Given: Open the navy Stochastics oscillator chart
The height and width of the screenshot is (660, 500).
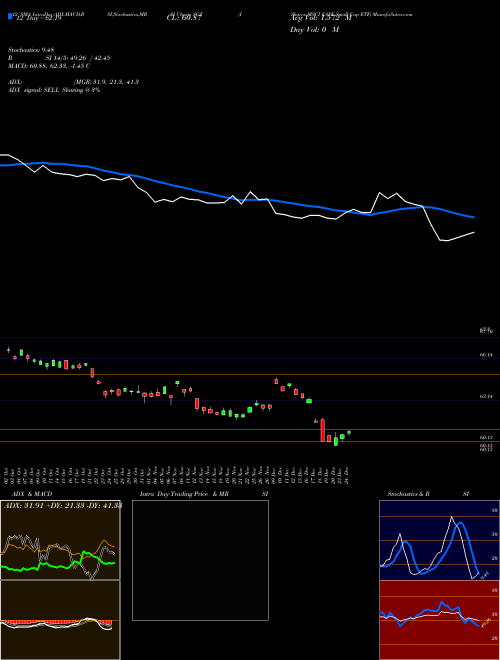Looking at the screenshot, I should [439, 540].
